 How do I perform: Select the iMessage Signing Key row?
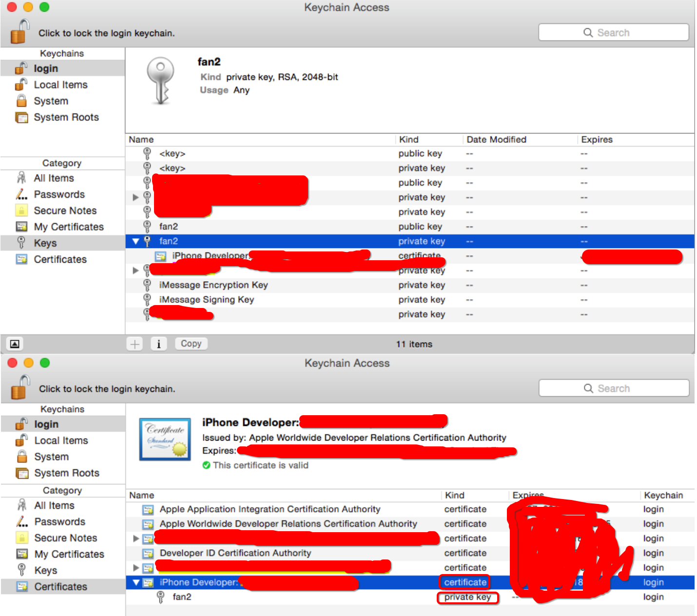coord(410,300)
